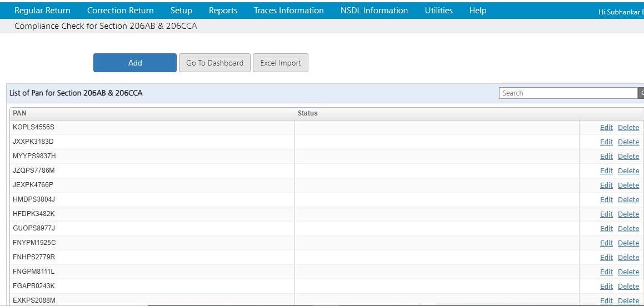Image resolution: width=644 pixels, height=306 pixels.
Task: Delete the HFDPK3482K row
Action: (628, 214)
